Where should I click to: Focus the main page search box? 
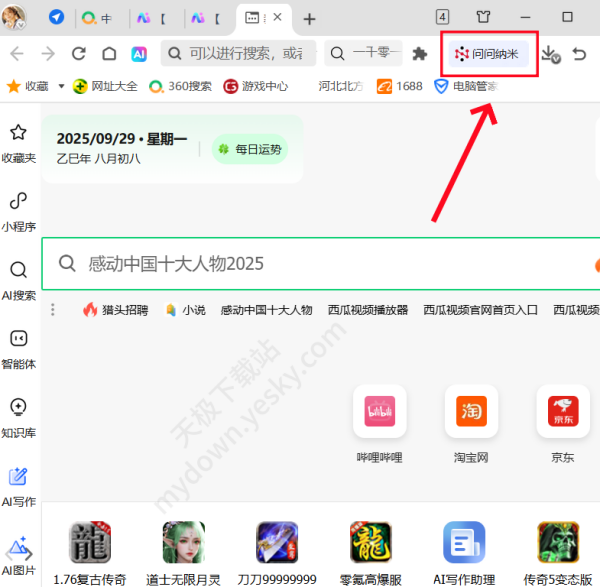[x=320, y=263]
